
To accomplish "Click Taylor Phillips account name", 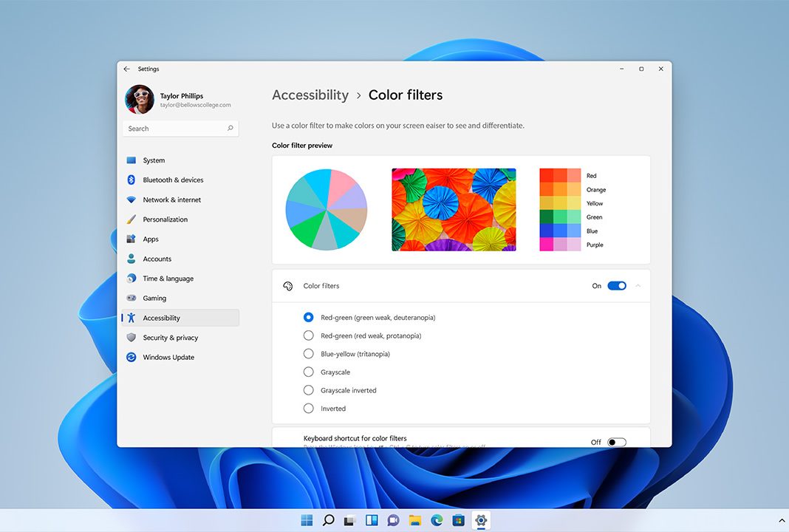I will [x=182, y=95].
